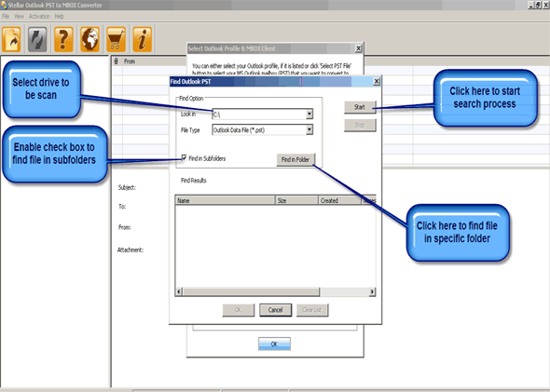The image size is (550, 392).
Task: Sort results by Created column
Action: point(339,200)
